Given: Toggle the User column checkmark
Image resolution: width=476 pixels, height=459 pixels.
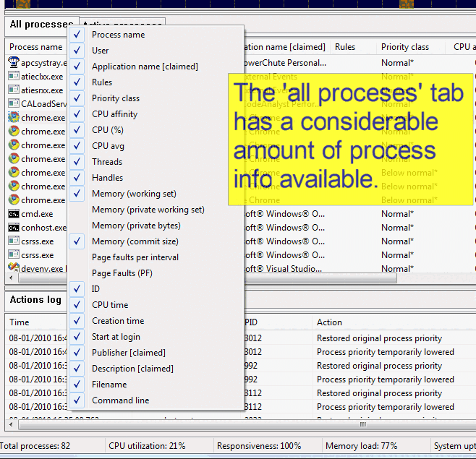Looking at the screenshot, I should click(x=77, y=50).
